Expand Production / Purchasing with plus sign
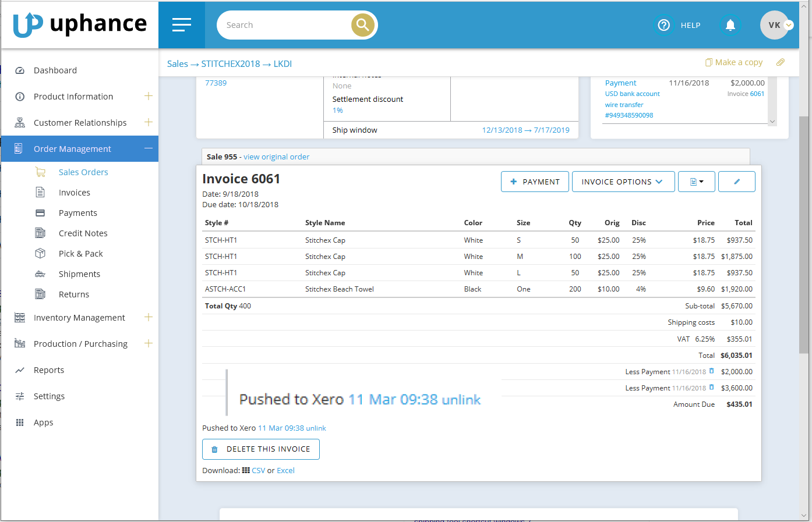Viewport: 812px width, 522px height. [149, 343]
